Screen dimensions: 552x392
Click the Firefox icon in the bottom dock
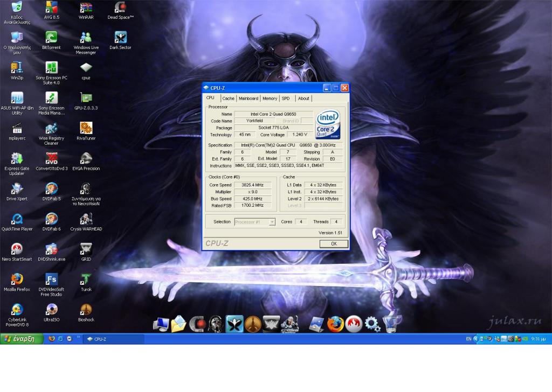335,324
